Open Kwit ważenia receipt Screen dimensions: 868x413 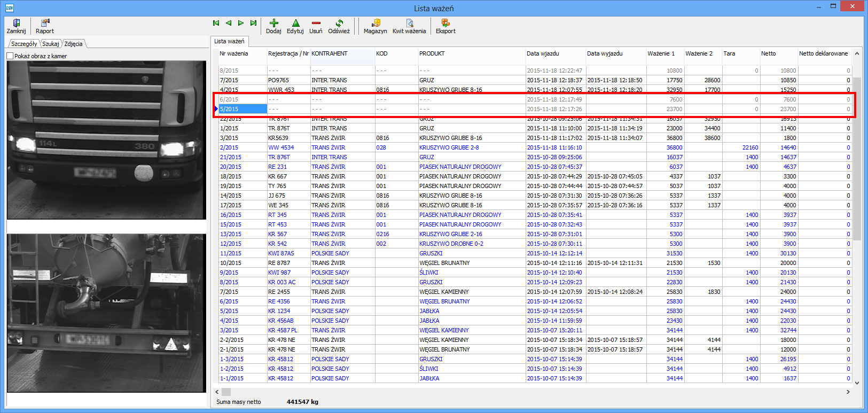pyautogui.click(x=409, y=26)
